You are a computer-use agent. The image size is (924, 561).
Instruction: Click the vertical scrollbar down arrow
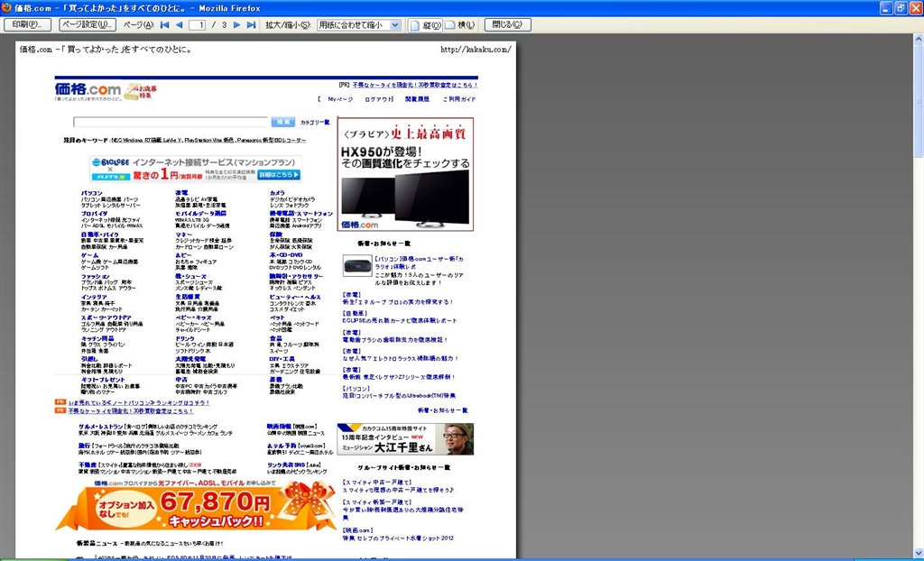[918, 555]
